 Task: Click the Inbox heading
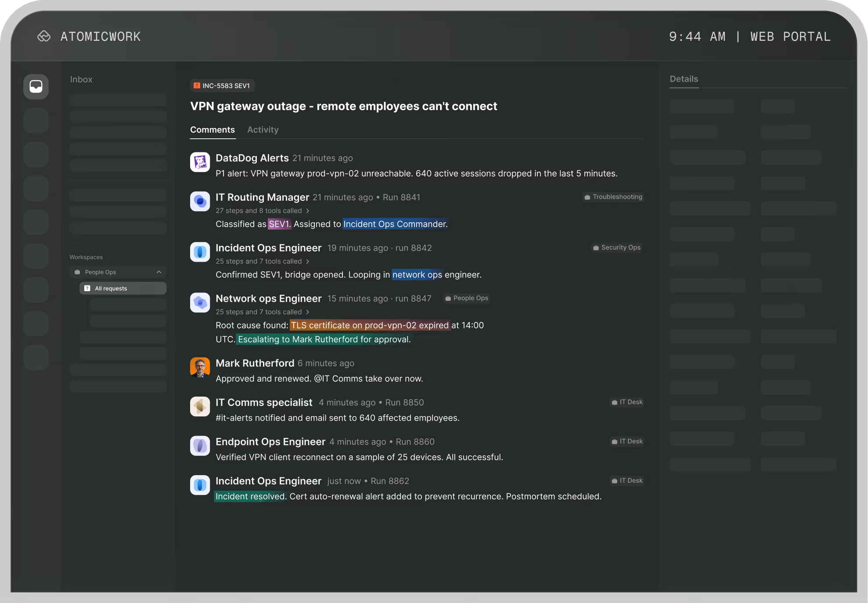tap(81, 79)
